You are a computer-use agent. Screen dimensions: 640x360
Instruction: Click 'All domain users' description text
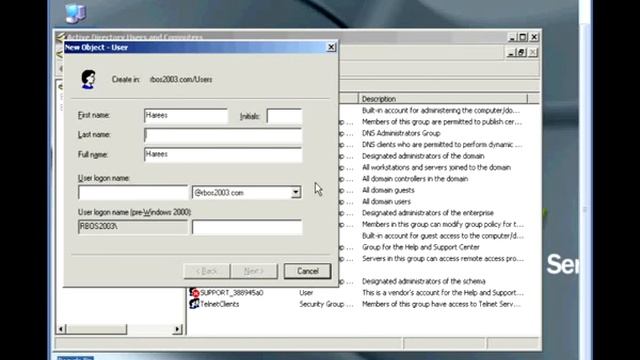(x=386, y=202)
